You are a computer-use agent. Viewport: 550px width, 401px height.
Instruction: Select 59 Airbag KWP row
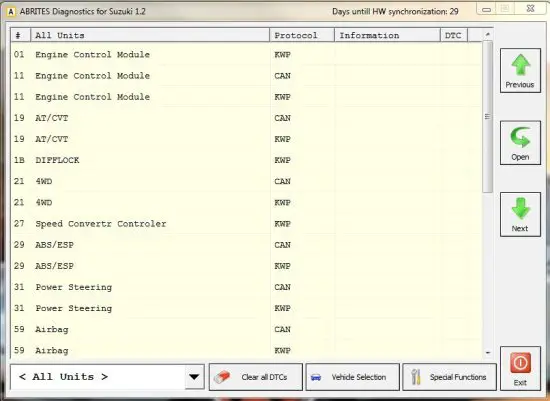246,350
